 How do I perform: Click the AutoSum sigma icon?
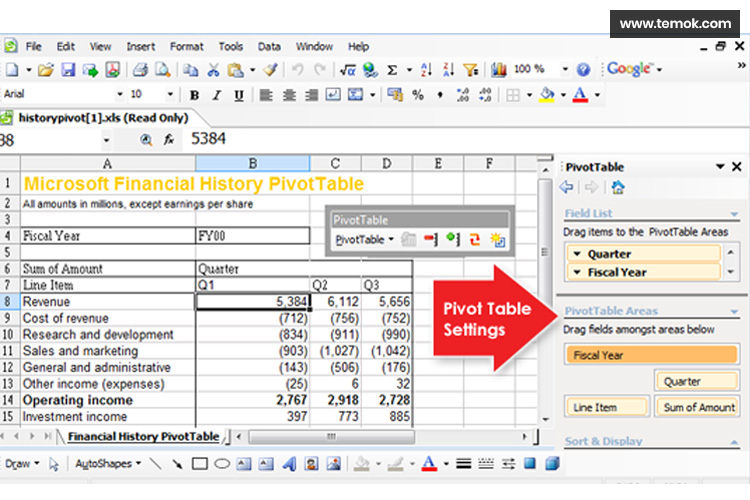[392, 70]
